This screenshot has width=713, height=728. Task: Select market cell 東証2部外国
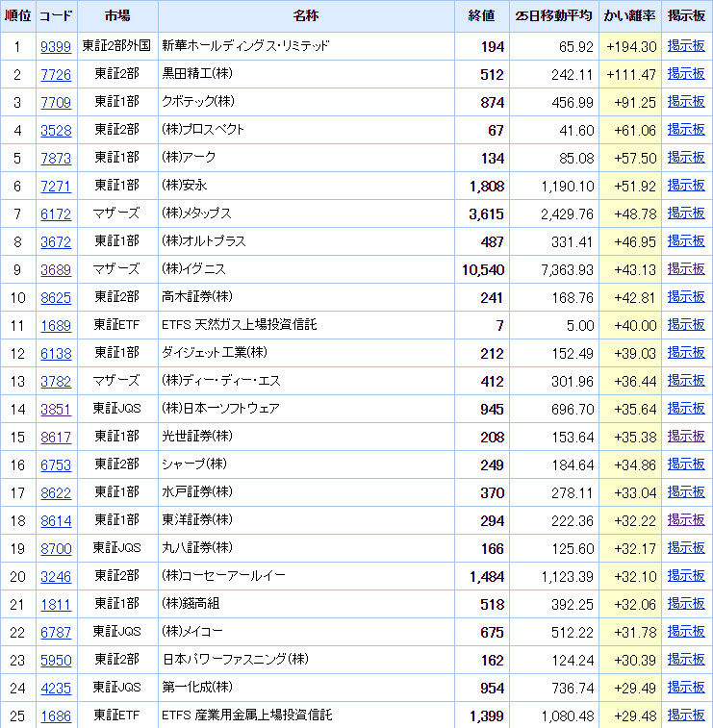tap(116, 45)
